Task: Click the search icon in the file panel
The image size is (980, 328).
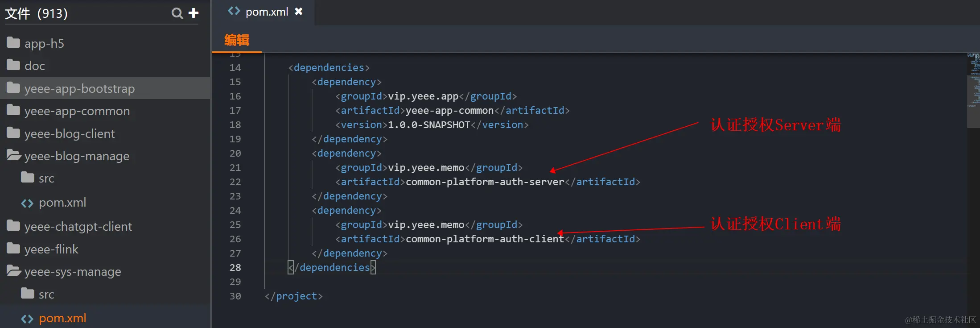Action: pyautogui.click(x=177, y=13)
